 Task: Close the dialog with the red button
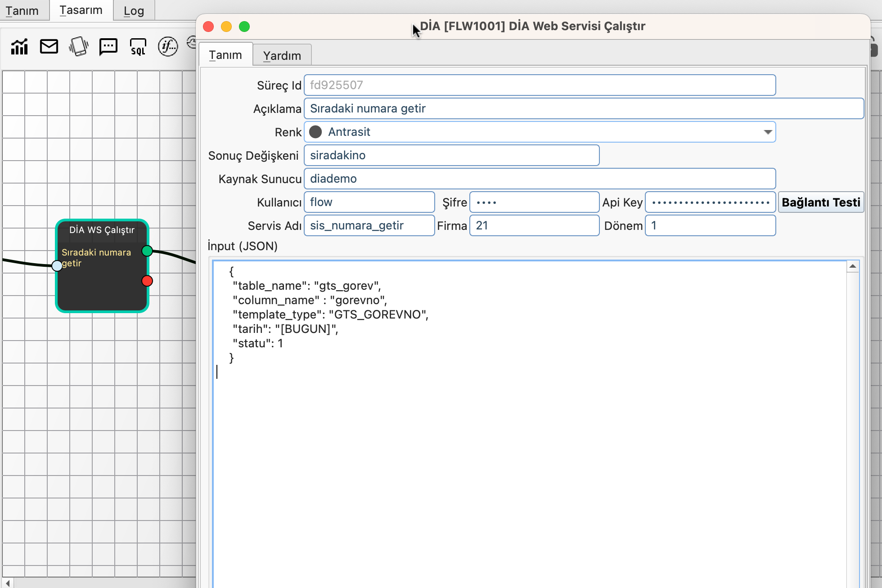[x=208, y=27]
